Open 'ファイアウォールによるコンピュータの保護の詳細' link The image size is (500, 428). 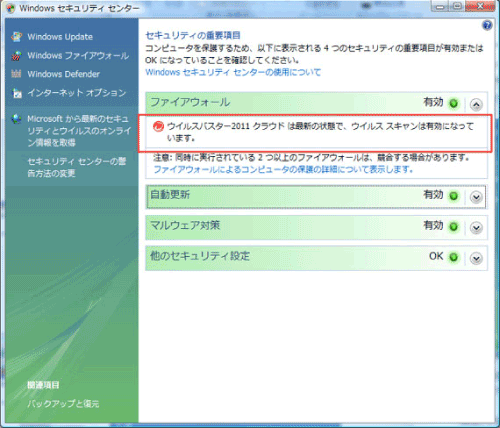click(283, 169)
